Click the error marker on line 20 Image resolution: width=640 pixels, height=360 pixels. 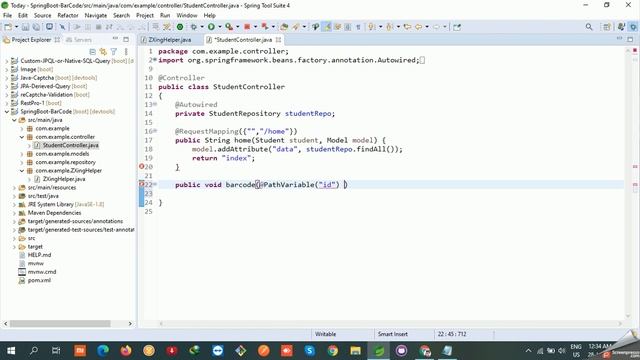point(142,167)
